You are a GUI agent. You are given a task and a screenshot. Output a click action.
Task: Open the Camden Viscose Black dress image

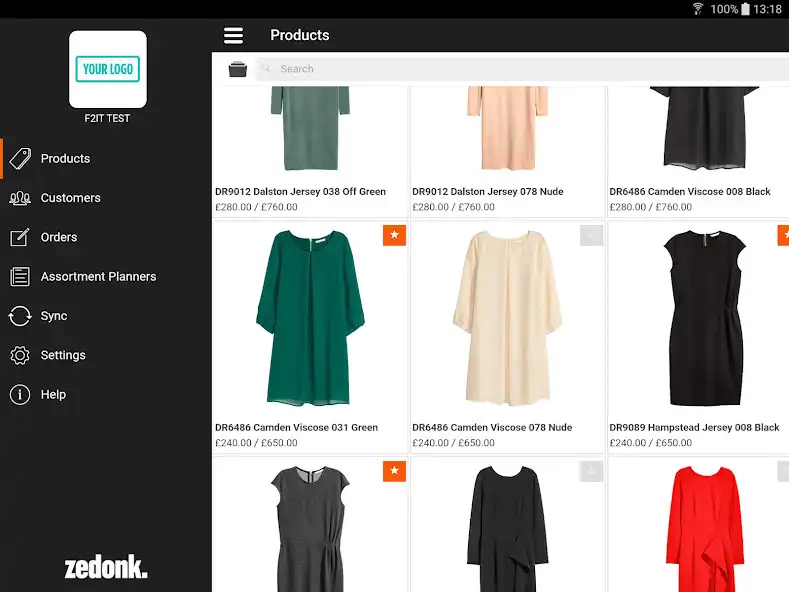(704, 128)
